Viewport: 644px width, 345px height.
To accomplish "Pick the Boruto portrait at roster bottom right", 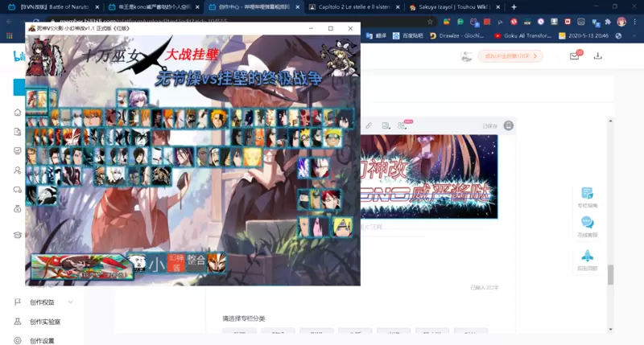I will [342, 228].
